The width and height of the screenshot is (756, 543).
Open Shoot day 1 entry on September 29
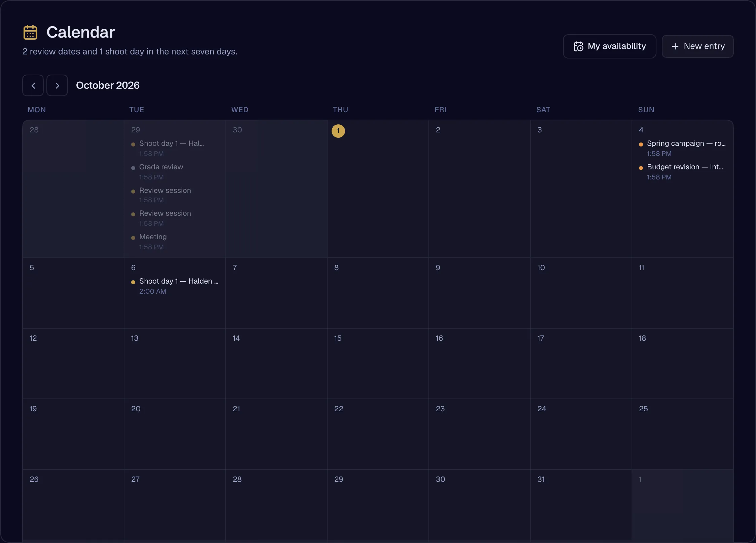tap(175, 148)
